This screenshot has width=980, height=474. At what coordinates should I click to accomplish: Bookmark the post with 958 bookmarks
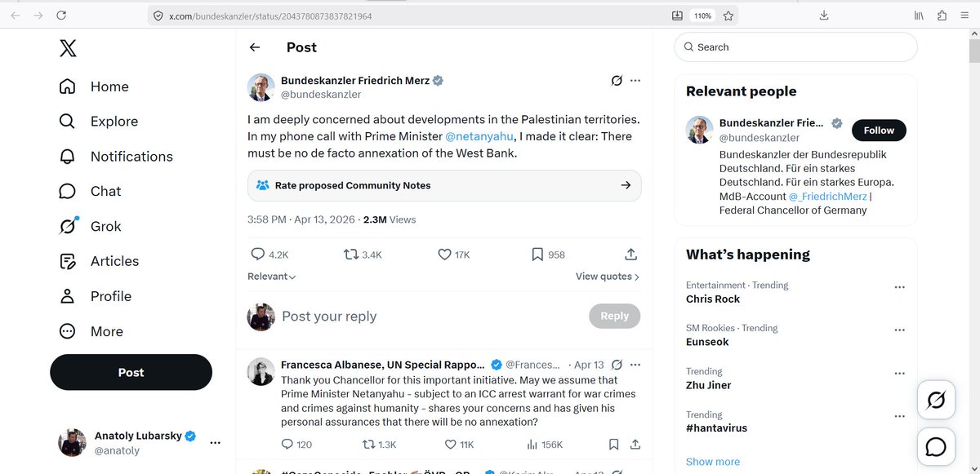[537, 255]
